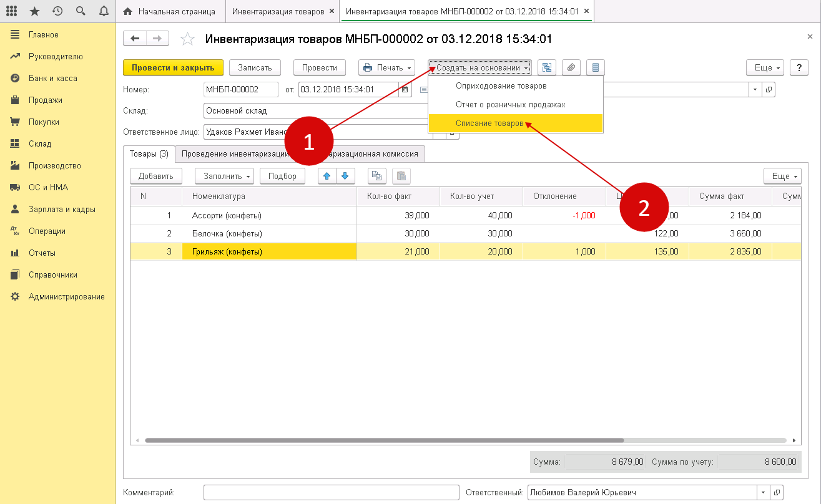The image size is (821, 504).
Task: Open the sections menu grid icon
Action: (x=11, y=11)
